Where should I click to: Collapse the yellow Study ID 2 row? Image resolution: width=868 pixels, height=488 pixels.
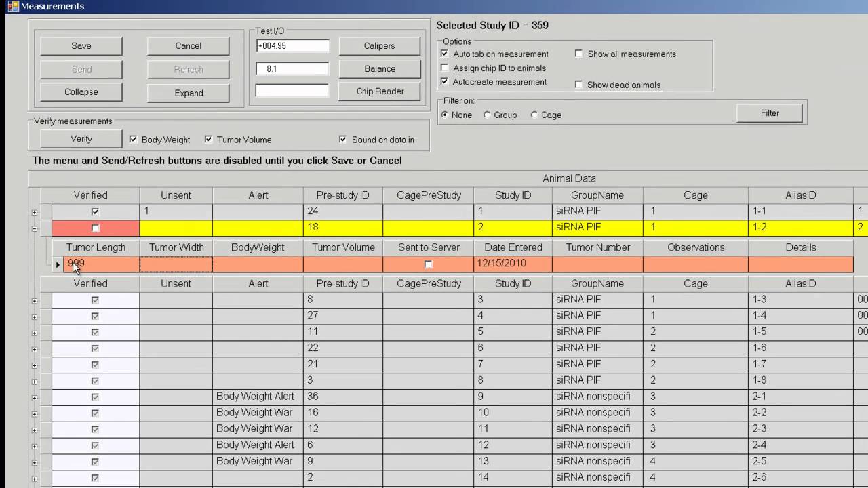click(35, 229)
